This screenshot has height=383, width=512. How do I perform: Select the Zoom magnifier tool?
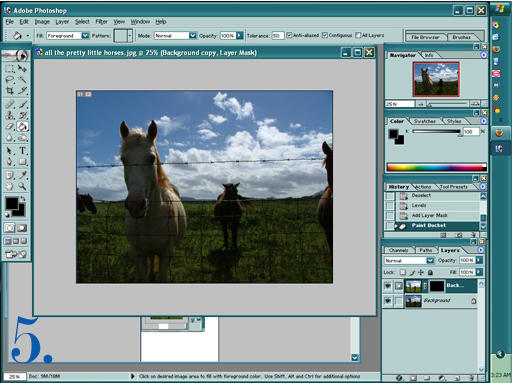pos(22,186)
